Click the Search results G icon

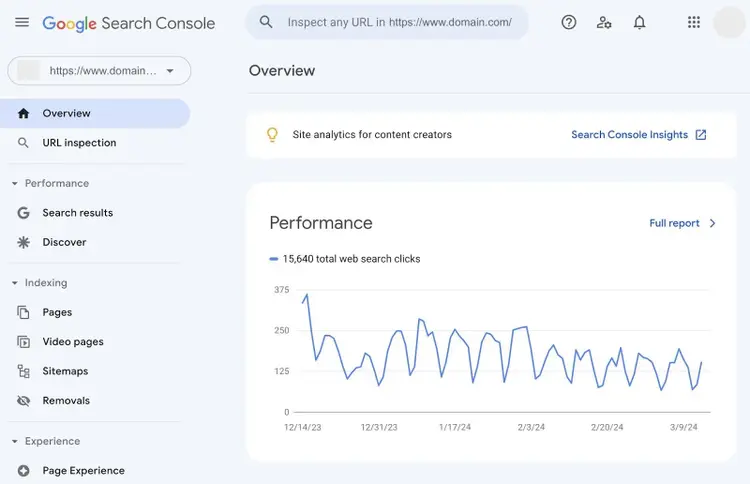23,213
